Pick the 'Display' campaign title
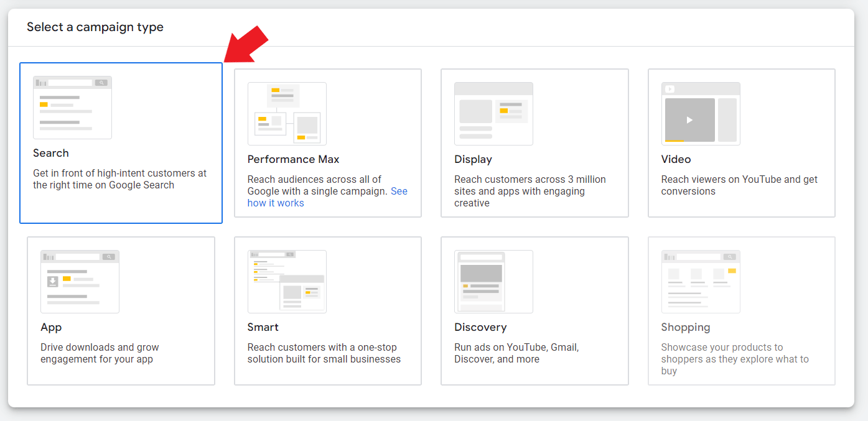This screenshot has height=421, width=868. pos(473,159)
